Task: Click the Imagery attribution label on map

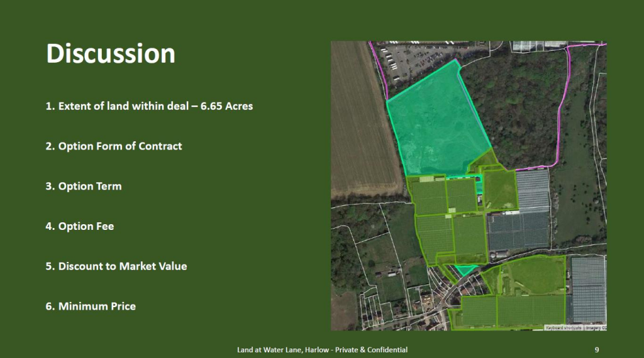Action: [x=595, y=328]
